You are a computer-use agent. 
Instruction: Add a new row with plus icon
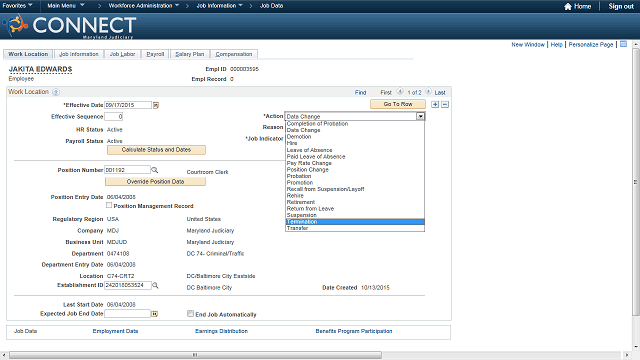pos(435,104)
